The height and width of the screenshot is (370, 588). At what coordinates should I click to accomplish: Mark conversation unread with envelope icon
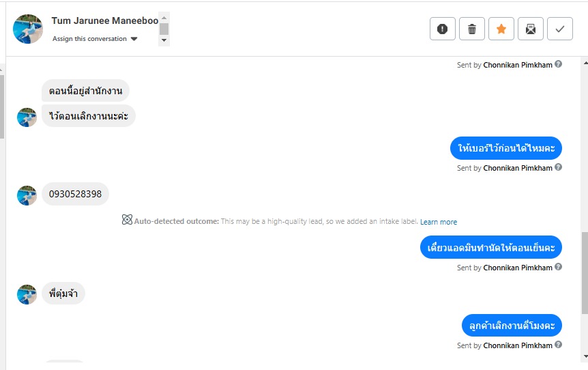(x=531, y=29)
